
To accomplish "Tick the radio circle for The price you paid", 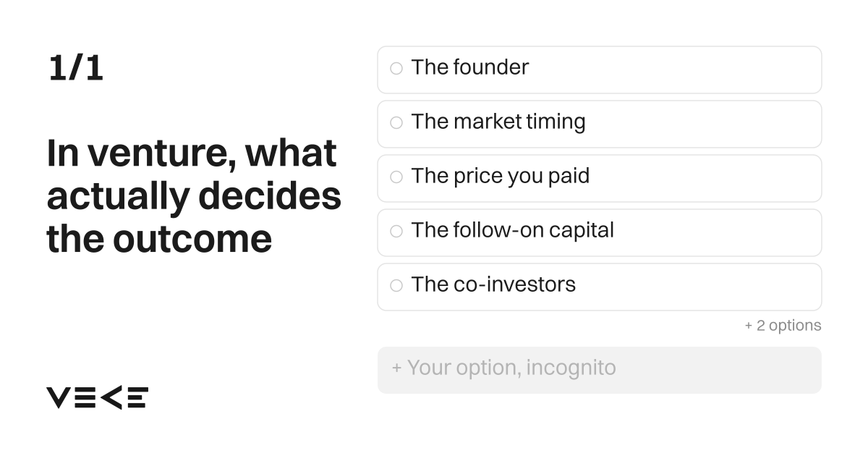I will [396, 177].
